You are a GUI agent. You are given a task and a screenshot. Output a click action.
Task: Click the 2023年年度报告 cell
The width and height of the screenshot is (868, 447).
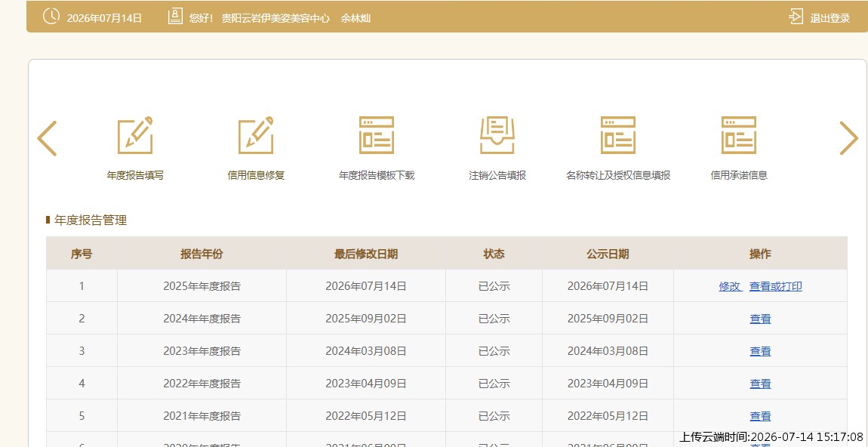[202, 351]
